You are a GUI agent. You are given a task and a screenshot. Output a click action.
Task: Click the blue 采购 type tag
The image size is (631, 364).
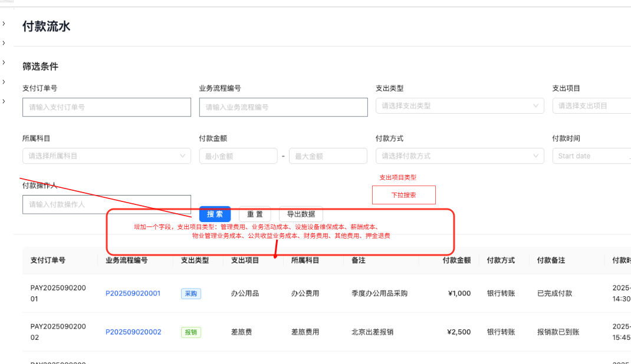pyautogui.click(x=190, y=293)
